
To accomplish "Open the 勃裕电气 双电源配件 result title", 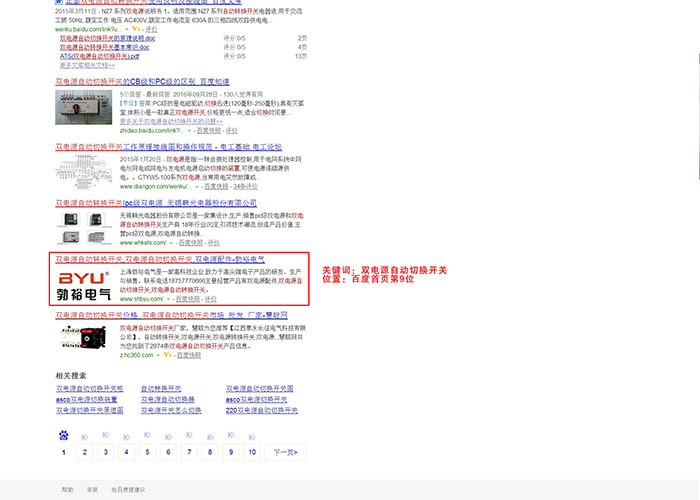I will [x=160, y=259].
